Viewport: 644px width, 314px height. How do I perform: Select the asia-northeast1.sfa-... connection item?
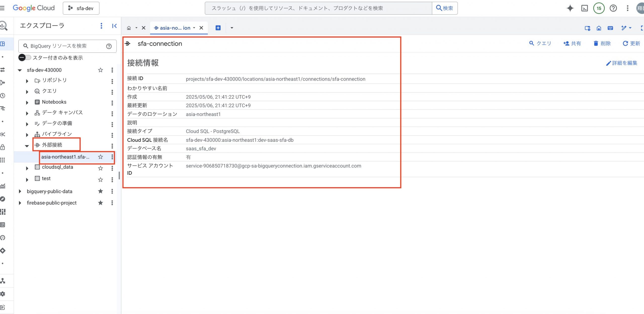click(65, 157)
